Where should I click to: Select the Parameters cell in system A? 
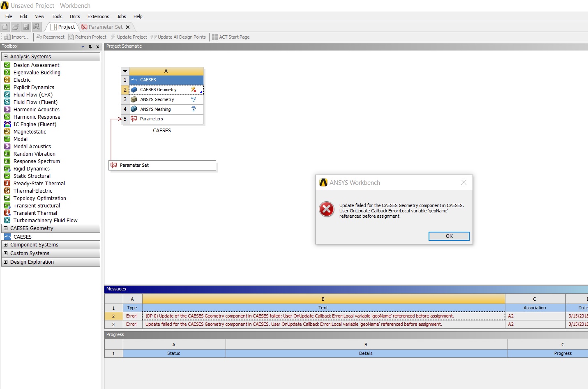pyautogui.click(x=166, y=119)
